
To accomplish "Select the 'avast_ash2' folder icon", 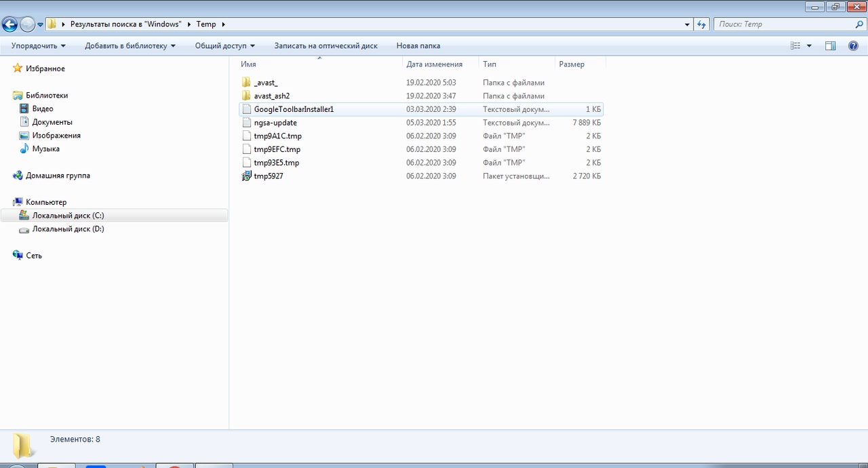I will pos(246,96).
